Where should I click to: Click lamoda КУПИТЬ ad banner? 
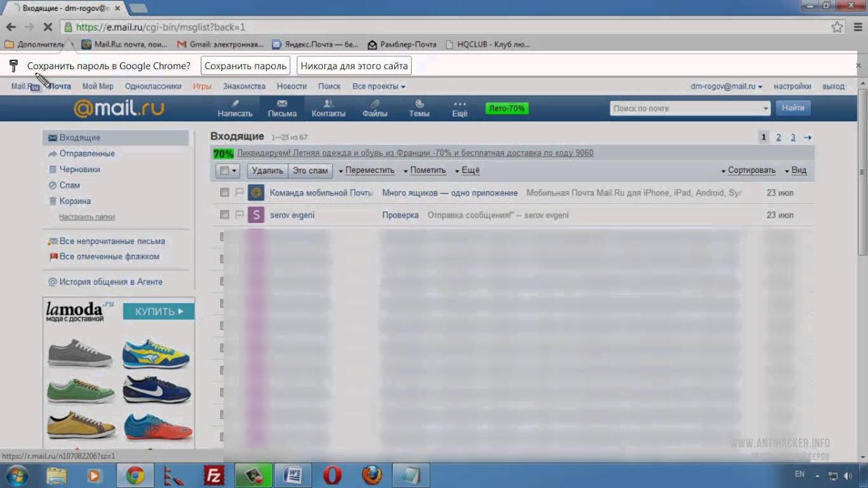(x=159, y=312)
